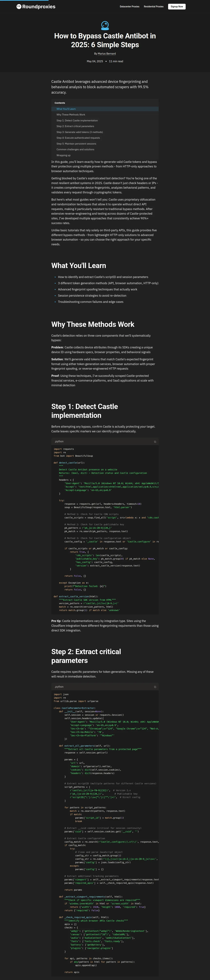This screenshot has width=210, height=980.
Task: Click the What You'll Learn heading
Action: (79, 266)
